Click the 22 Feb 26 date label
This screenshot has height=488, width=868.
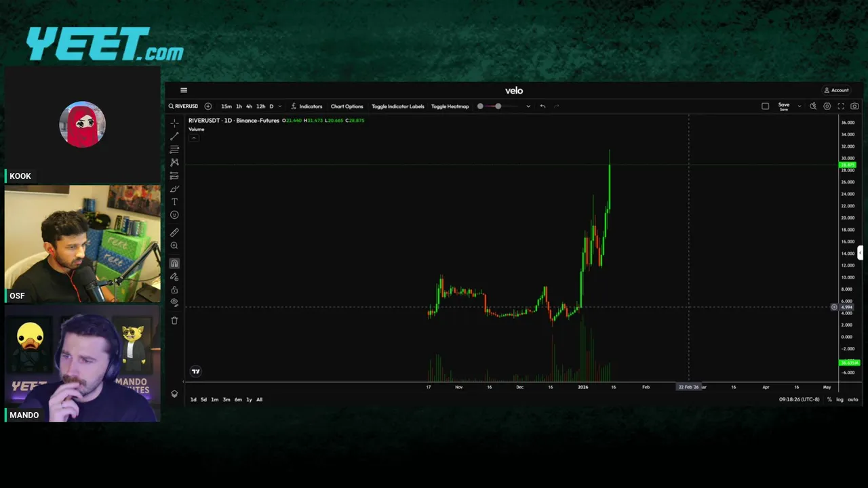click(688, 387)
